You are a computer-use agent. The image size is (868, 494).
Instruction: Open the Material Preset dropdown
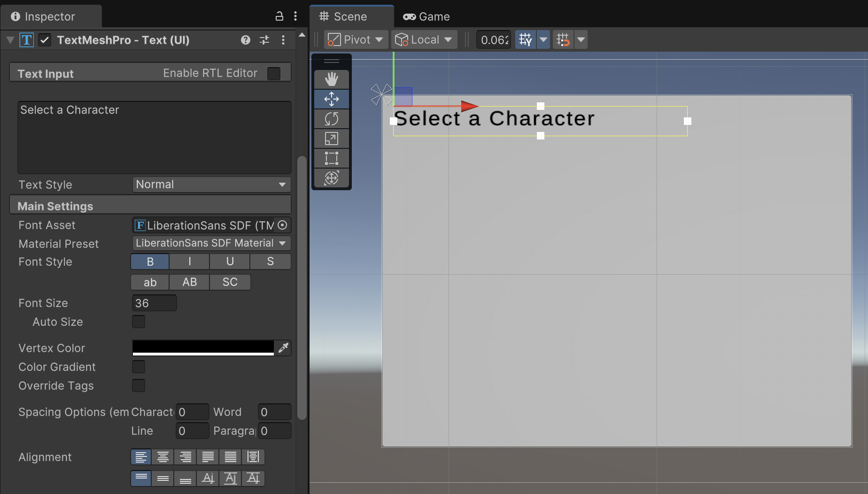[x=211, y=243]
